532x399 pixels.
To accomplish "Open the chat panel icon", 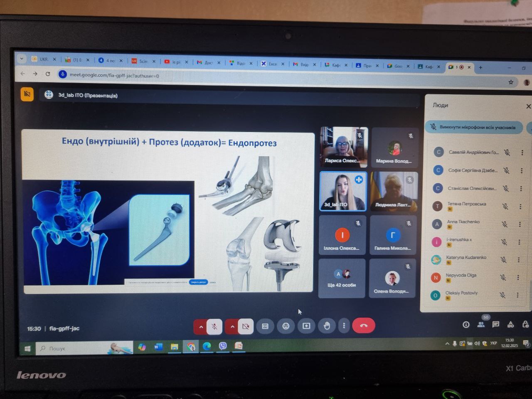I will [x=496, y=324].
